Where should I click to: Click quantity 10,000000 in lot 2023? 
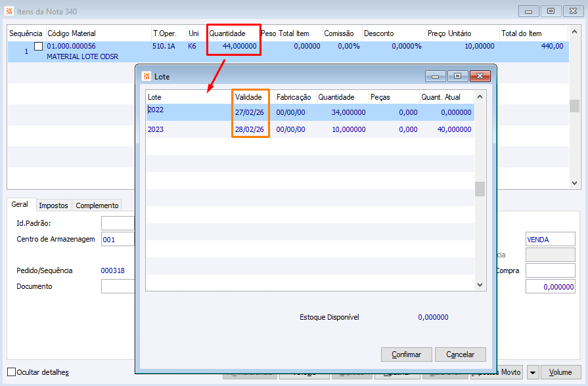coord(348,129)
